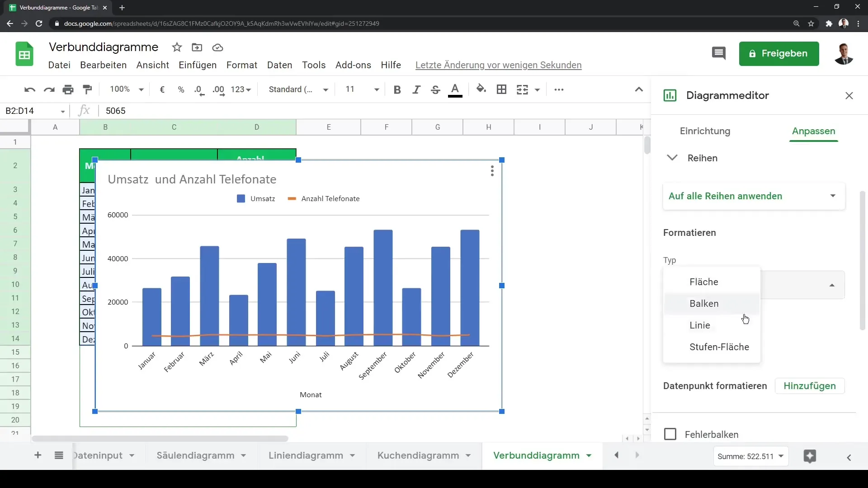Select column E header
Viewport: 868px width, 488px height.
point(329,127)
